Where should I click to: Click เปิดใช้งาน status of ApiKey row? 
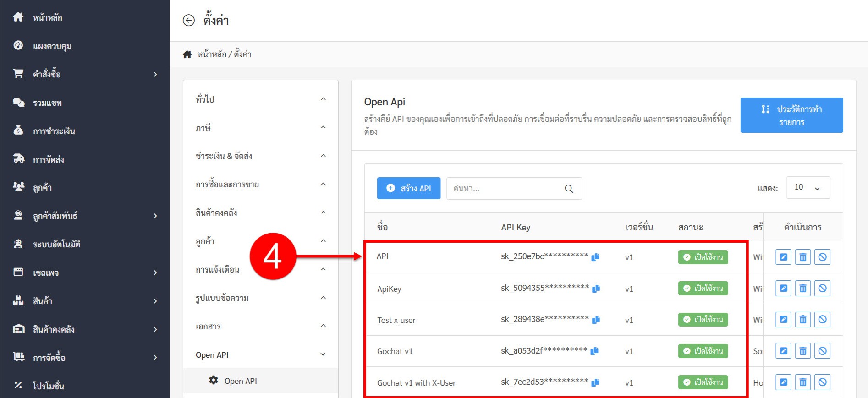tap(703, 289)
